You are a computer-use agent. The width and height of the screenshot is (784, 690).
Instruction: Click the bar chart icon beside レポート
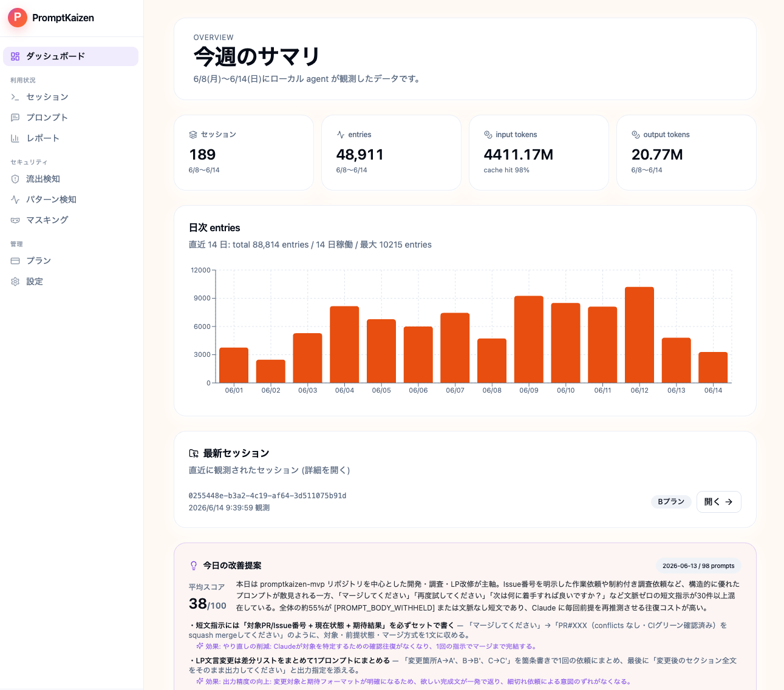[15, 138]
